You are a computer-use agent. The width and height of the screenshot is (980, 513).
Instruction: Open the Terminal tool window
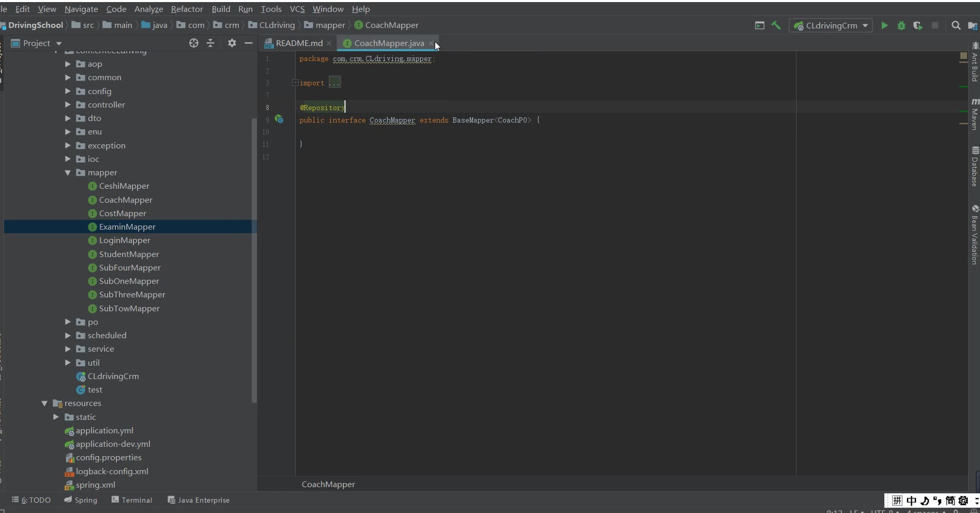(x=132, y=500)
